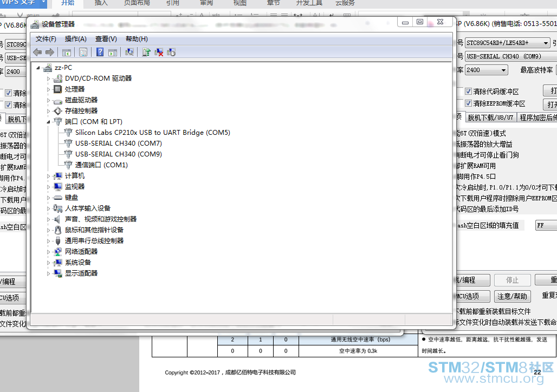
Task: Select the USB-SERIAL CH340 (COM9) tree row
Action: (118, 154)
